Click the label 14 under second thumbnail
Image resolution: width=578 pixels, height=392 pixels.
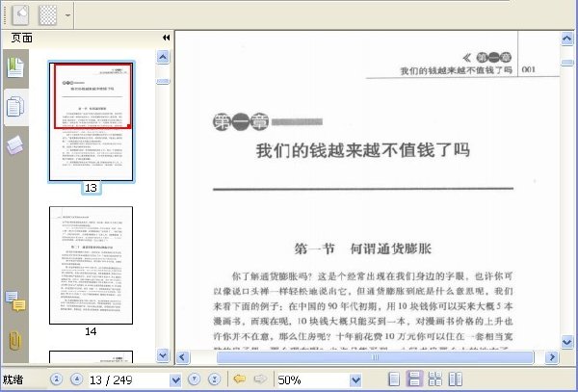92,331
